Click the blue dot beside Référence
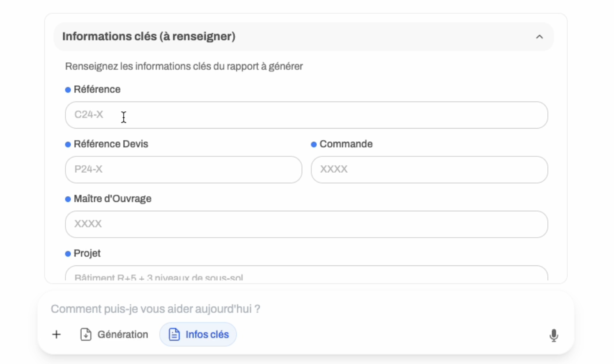The width and height of the screenshot is (614, 364). [x=67, y=89]
